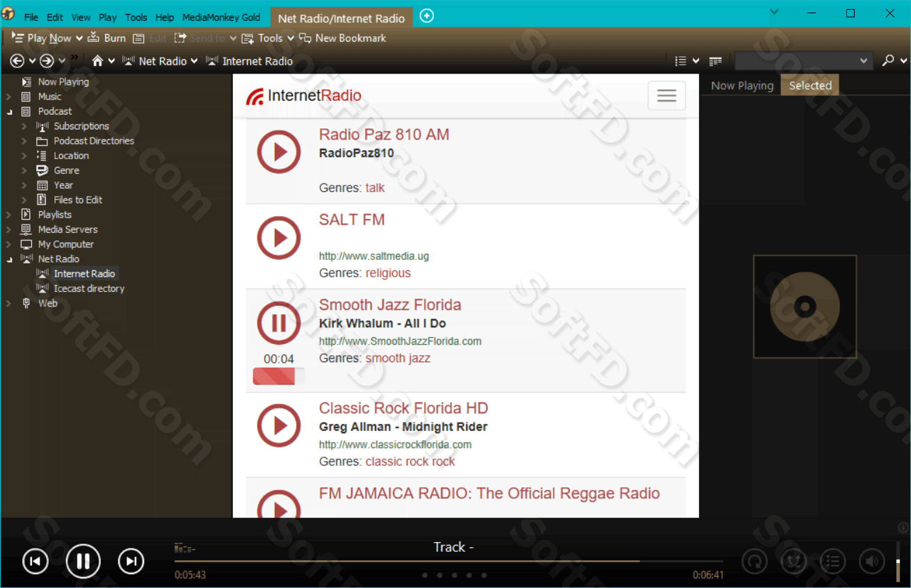Image resolution: width=911 pixels, height=588 pixels.
Task: Open the hamburger menu on Internet Radio page
Action: click(x=666, y=96)
